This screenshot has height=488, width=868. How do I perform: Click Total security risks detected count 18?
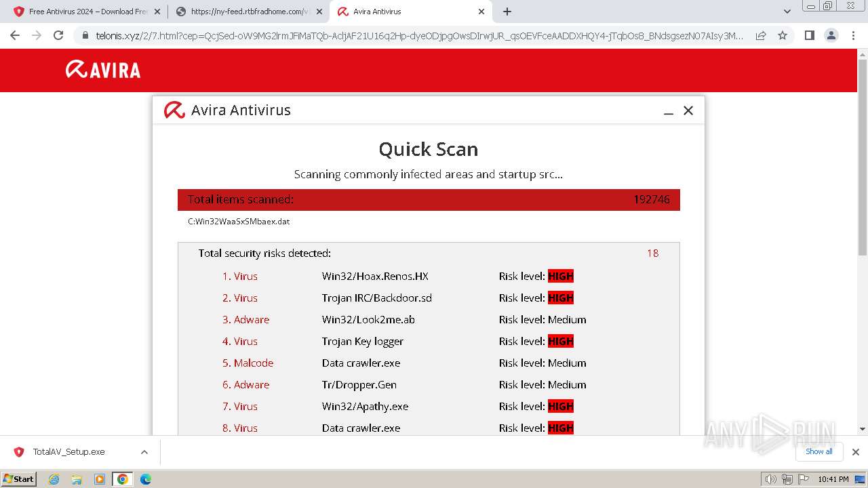coord(652,253)
